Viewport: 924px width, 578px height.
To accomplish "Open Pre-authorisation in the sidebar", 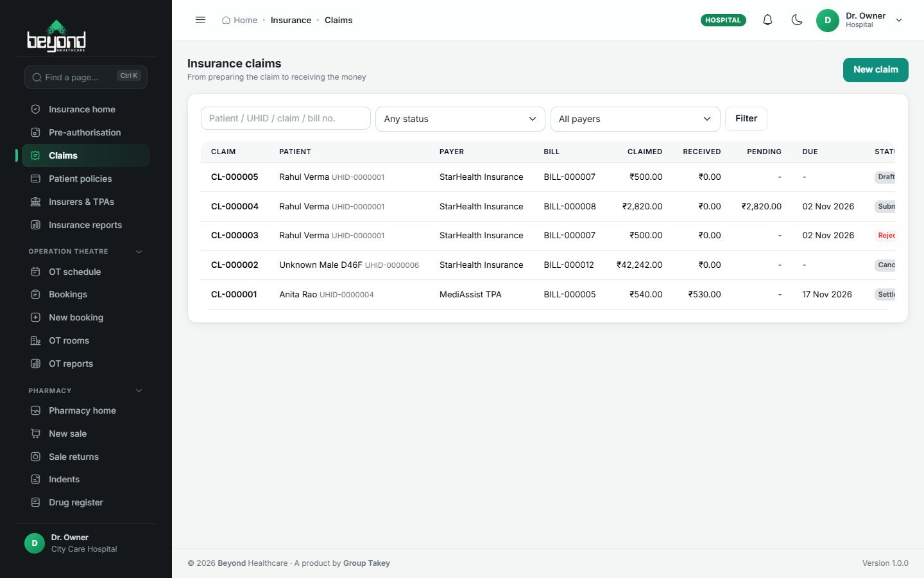I will (x=86, y=132).
